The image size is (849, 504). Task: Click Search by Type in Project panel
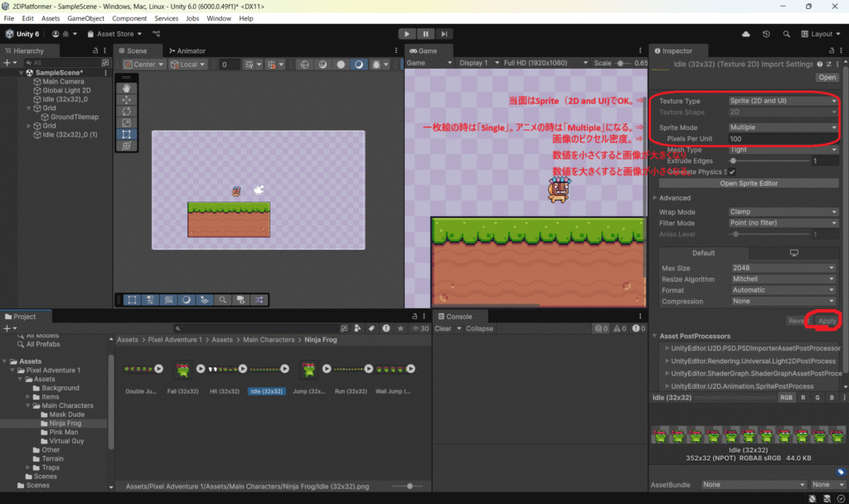(x=357, y=328)
